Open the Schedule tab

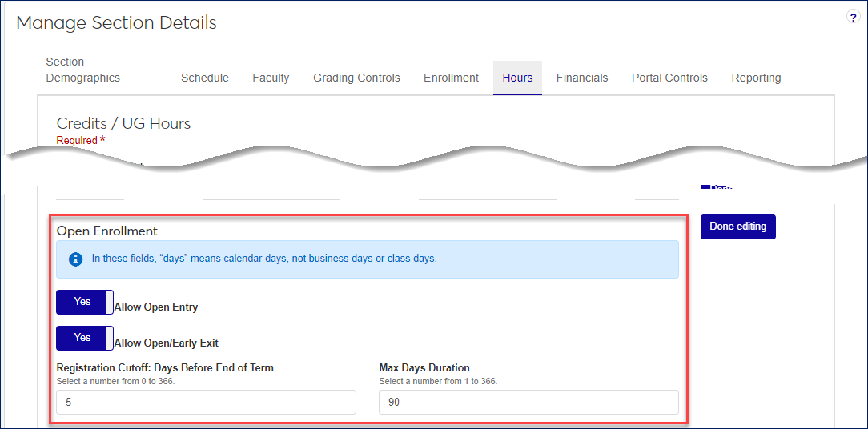204,78
